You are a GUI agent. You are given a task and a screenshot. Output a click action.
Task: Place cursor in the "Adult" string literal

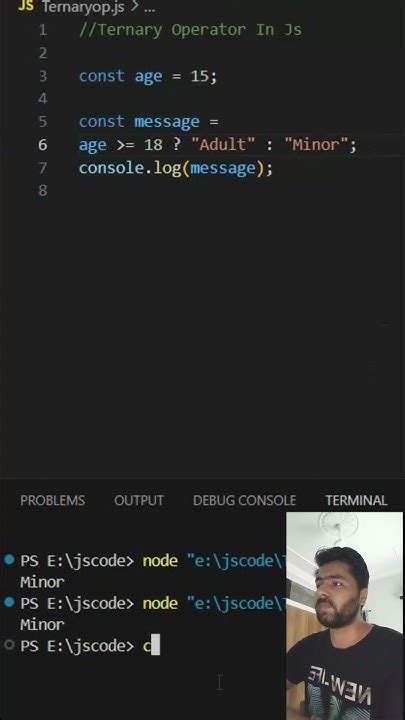[222, 145]
